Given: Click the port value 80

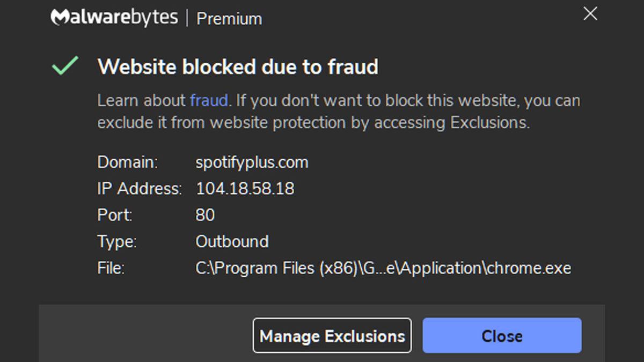Looking at the screenshot, I should pyautogui.click(x=205, y=215).
